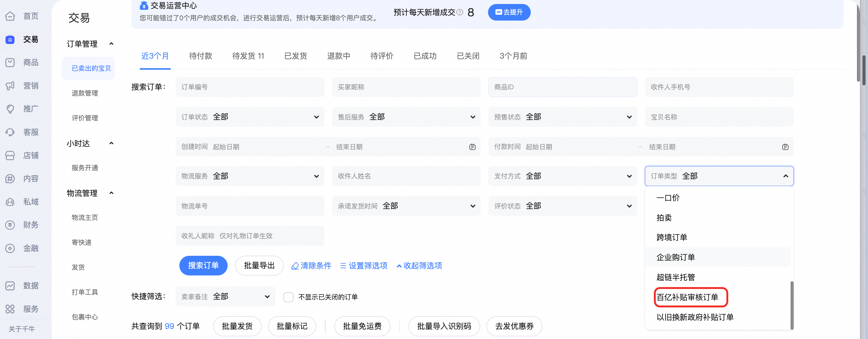Click the list icon of 设置筛选项
Image resolution: width=868 pixels, height=339 pixels.
(343, 266)
